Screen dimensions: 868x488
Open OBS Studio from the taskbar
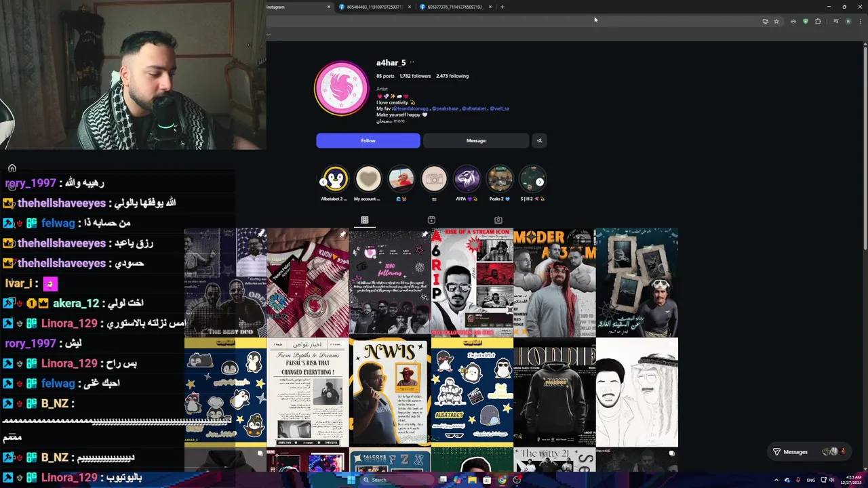click(x=517, y=480)
